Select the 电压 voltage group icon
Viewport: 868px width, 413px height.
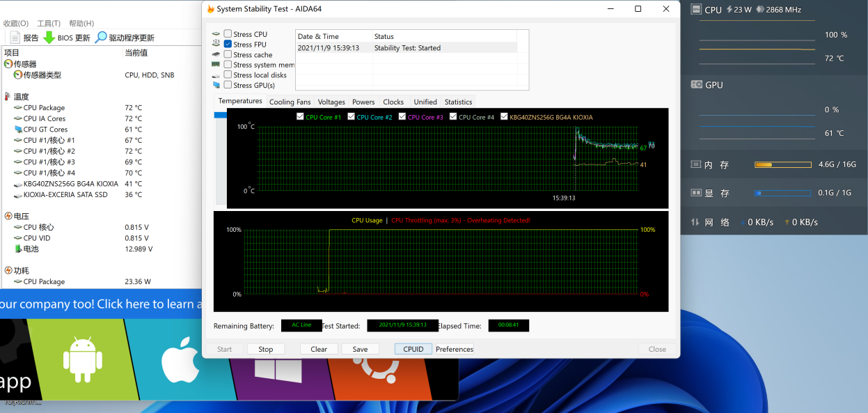click(8, 217)
